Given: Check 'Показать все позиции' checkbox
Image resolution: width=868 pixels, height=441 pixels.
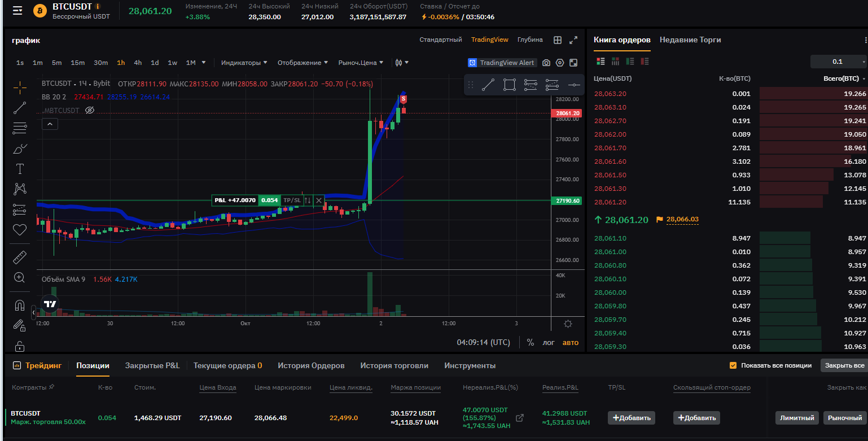Looking at the screenshot, I should point(733,365).
